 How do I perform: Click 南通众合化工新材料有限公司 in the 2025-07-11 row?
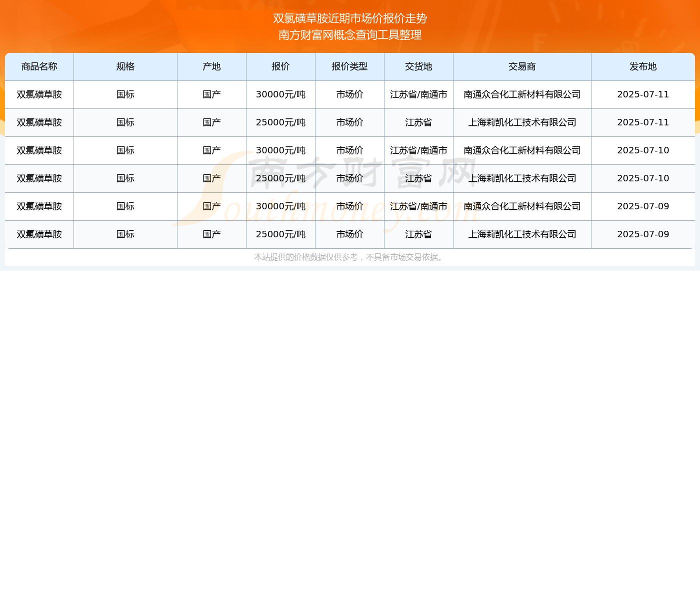(522, 94)
